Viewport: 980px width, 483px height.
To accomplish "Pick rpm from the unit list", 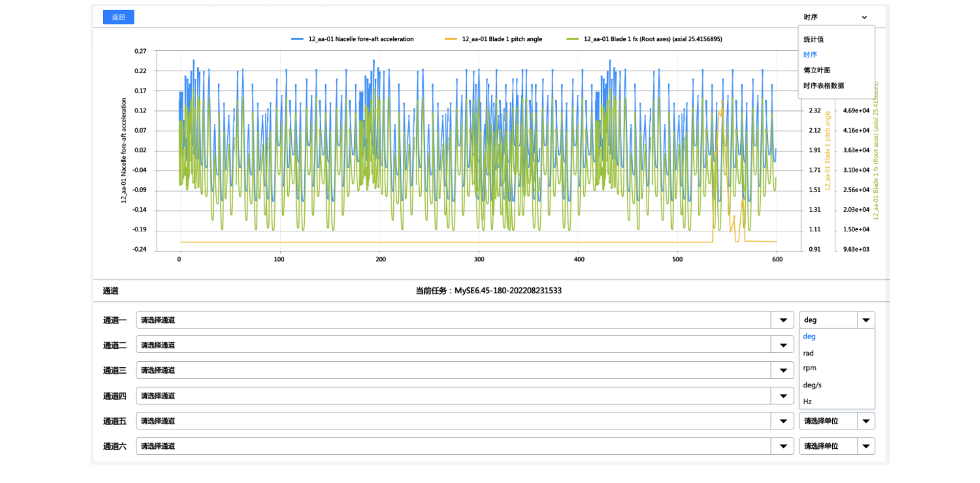I will (809, 368).
